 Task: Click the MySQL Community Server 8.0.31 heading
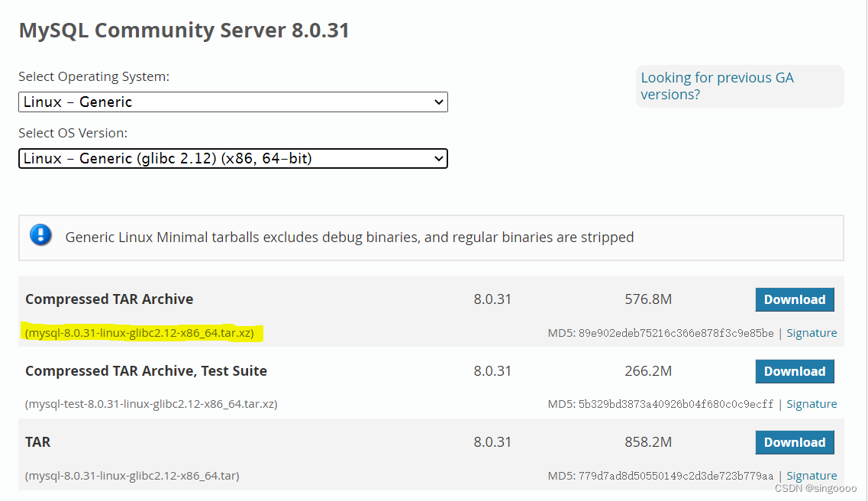[x=184, y=30]
